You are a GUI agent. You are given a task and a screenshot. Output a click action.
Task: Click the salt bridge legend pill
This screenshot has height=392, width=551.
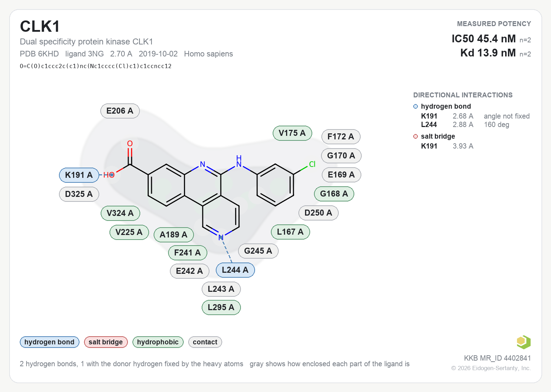tap(106, 342)
